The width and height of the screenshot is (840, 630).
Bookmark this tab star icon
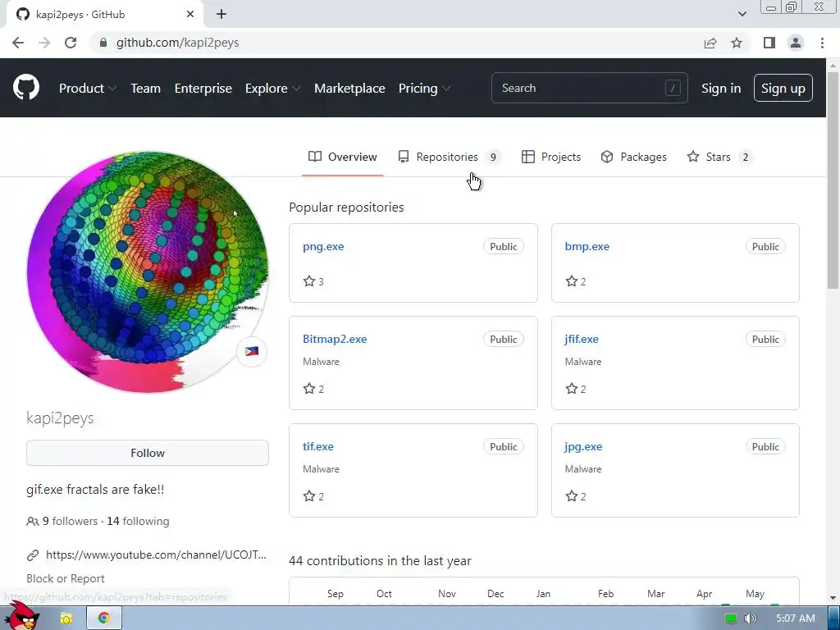[737, 43]
